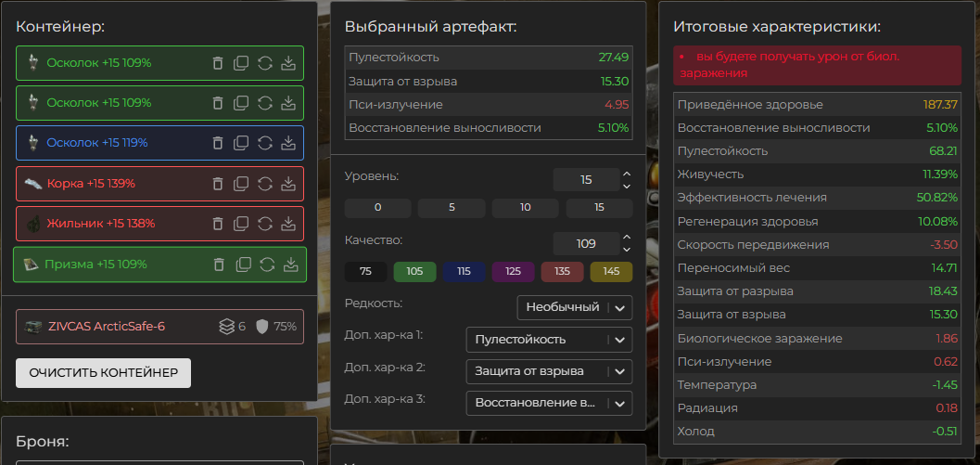This screenshot has width=980, height=465.
Task: Duplicate the first Осколок +15 109% artifact
Action: (241, 63)
